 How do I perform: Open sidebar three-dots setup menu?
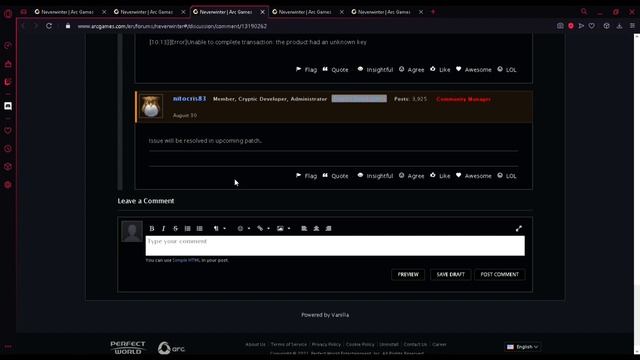tap(8, 347)
